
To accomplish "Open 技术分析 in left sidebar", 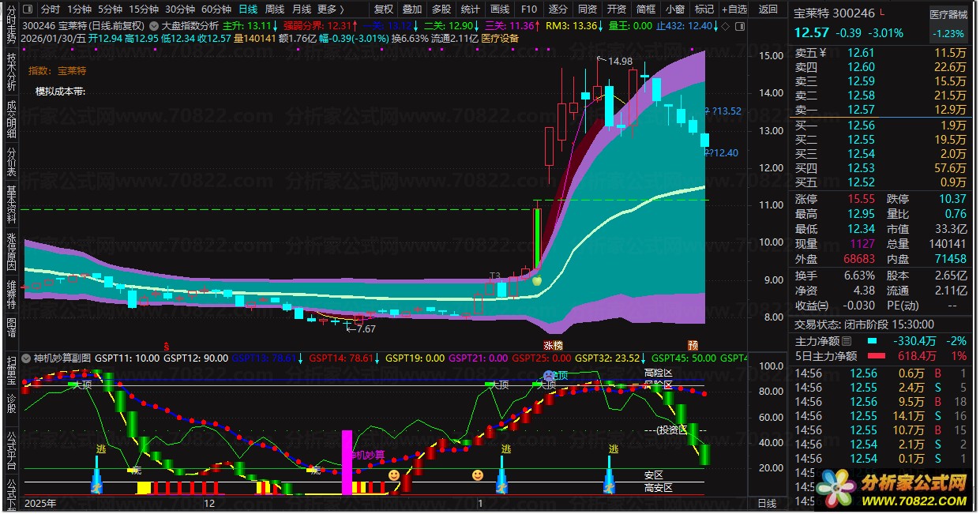I will pyautogui.click(x=11, y=73).
